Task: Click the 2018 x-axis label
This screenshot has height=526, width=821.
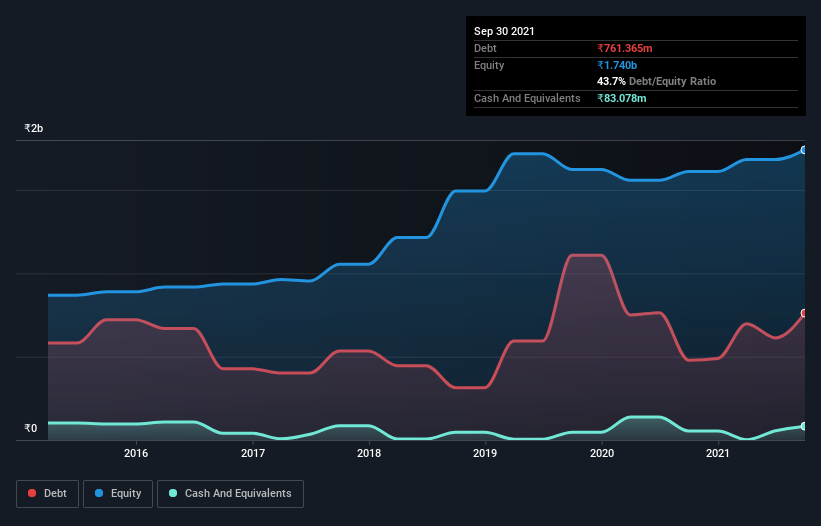Action: [x=369, y=453]
